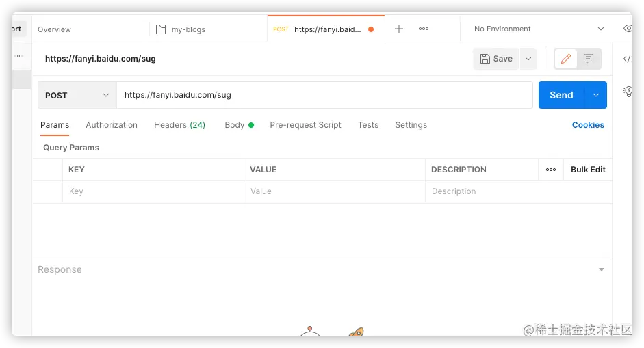Click the Save button
This screenshot has width=644, height=348.
(x=496, y=59)
